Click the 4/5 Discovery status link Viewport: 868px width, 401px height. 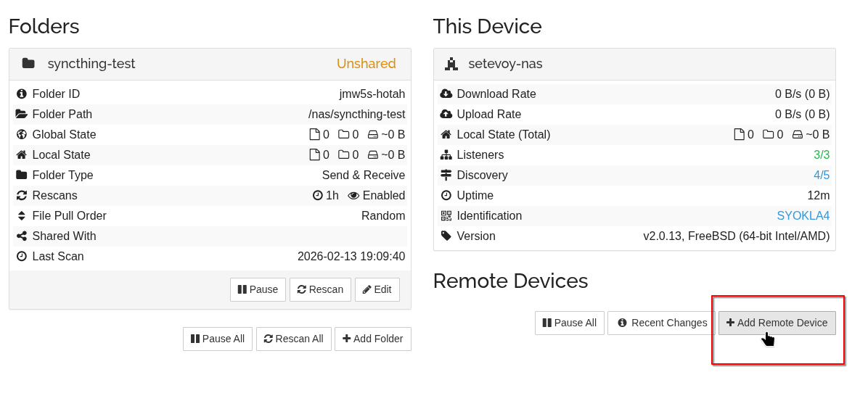point(821,175)
